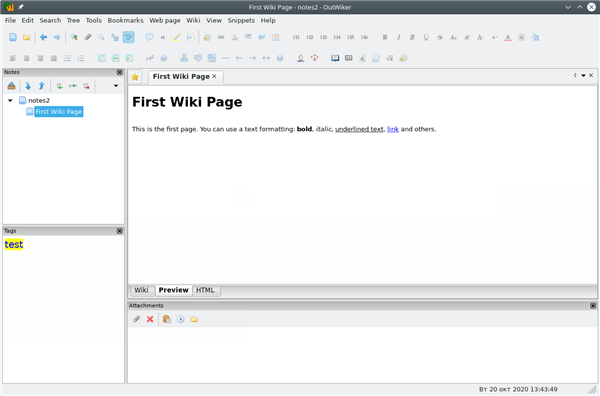Open the Notes toolbar overflow dropdown

116,86
